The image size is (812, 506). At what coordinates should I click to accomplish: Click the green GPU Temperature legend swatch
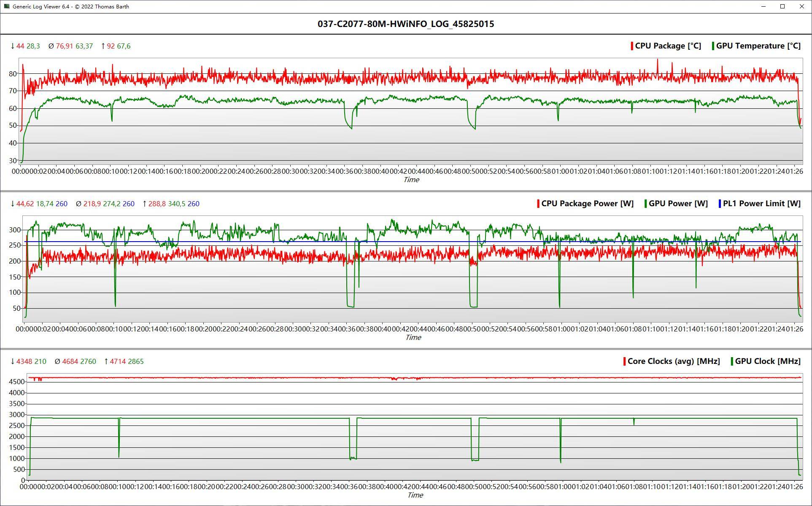point(713,46)
